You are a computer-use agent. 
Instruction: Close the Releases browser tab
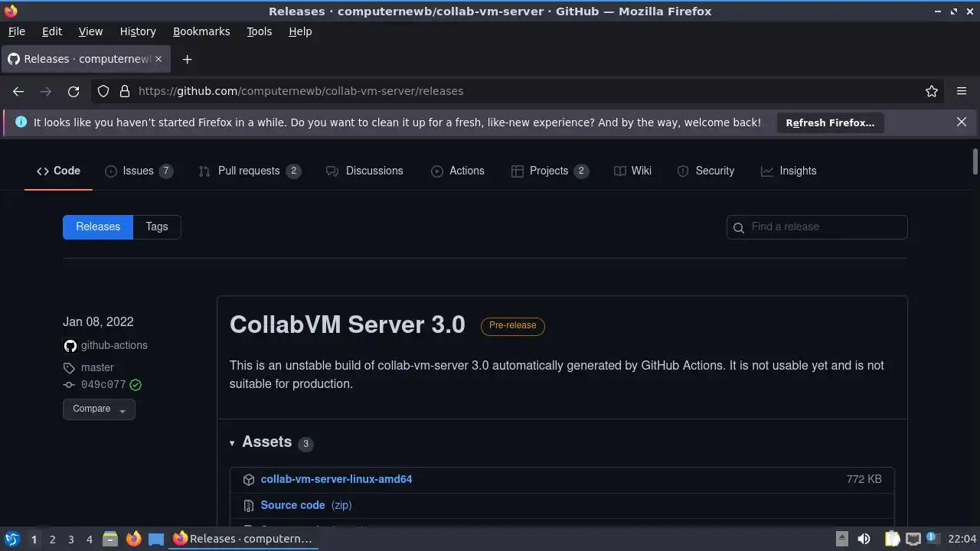tap(159, 59)
